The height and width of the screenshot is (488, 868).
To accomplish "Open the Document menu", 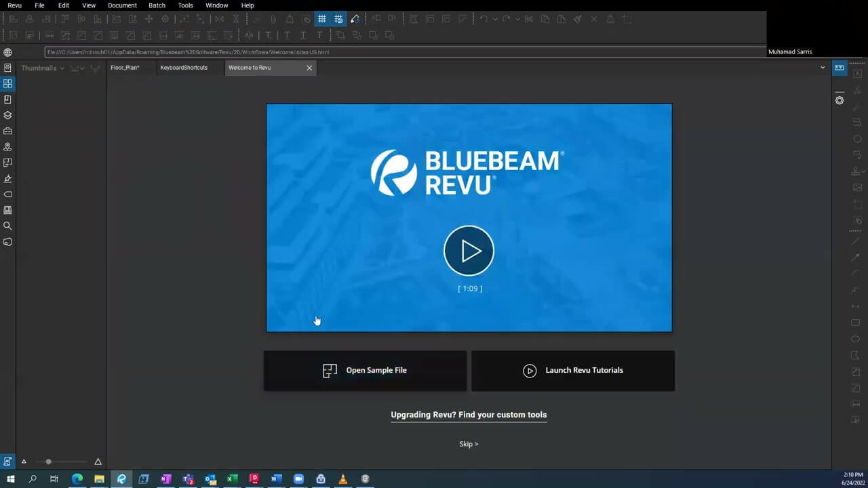I will pos(122,5).
